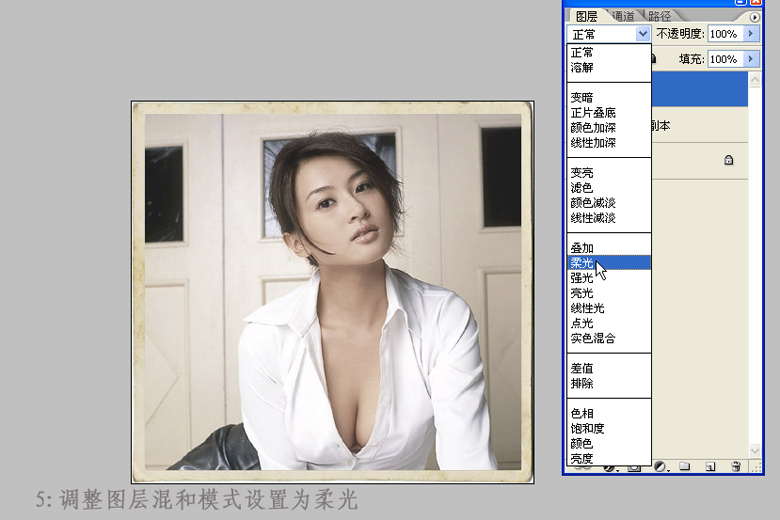Switch to the 路径 tab
The width and height of the screenshot is (780, 520).
coord(660,16)
